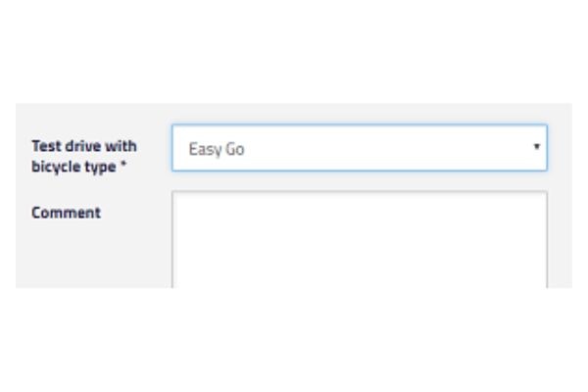
Task: Click inside the Comment text area
Action: click(359, 238)
